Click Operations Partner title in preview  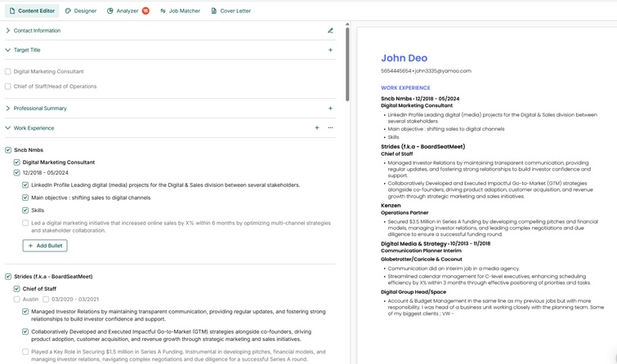point(405,213)
